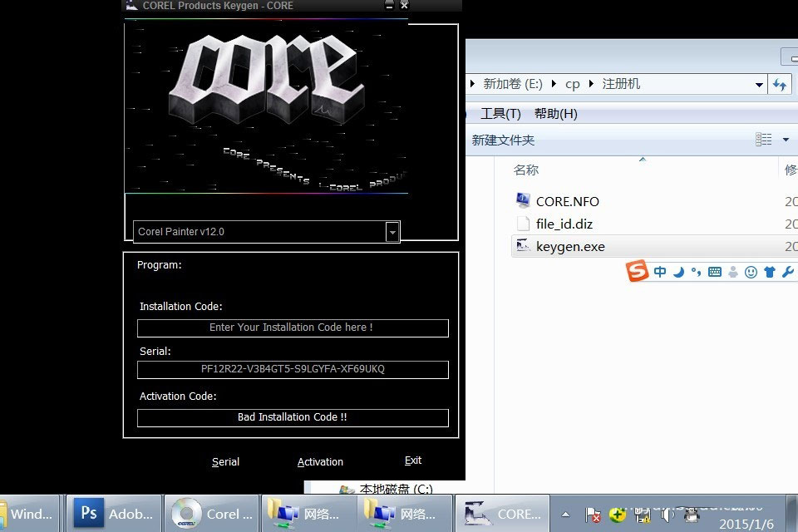Toggle half/full-width moon icon on IME bar

(x=678, y=273)
